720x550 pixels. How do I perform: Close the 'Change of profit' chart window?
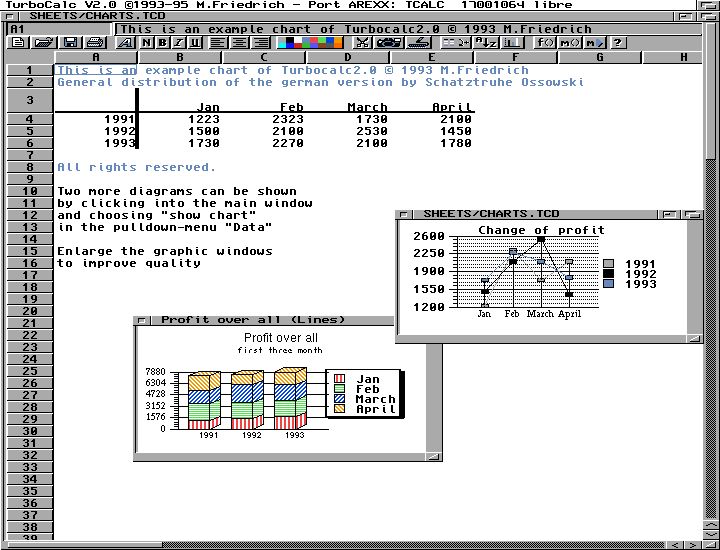[404, 214]
